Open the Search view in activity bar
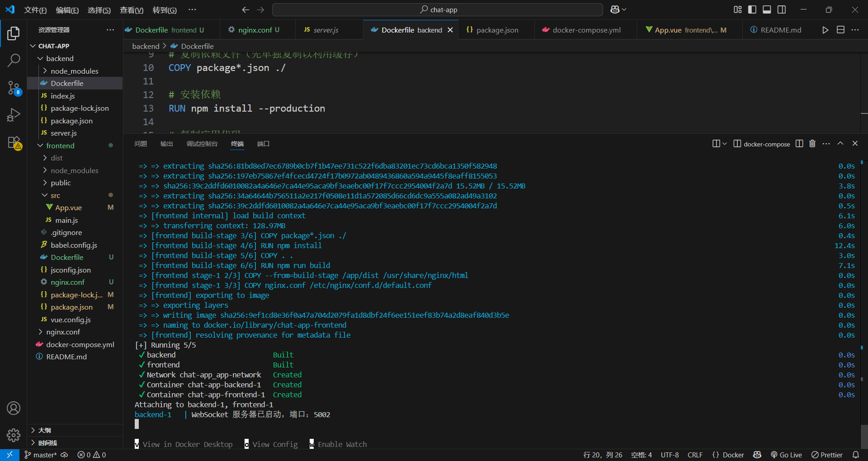868x461 pixels. [x=14, y=61]
